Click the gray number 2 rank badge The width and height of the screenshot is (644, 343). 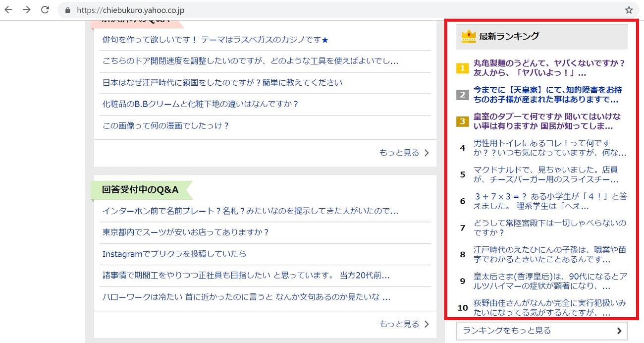[462, 95]
